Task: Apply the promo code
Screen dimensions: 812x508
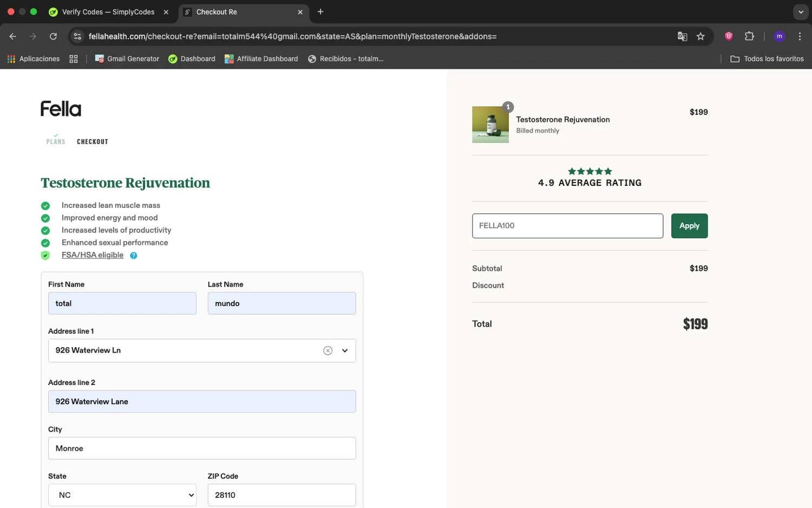Action: (689, 226)
